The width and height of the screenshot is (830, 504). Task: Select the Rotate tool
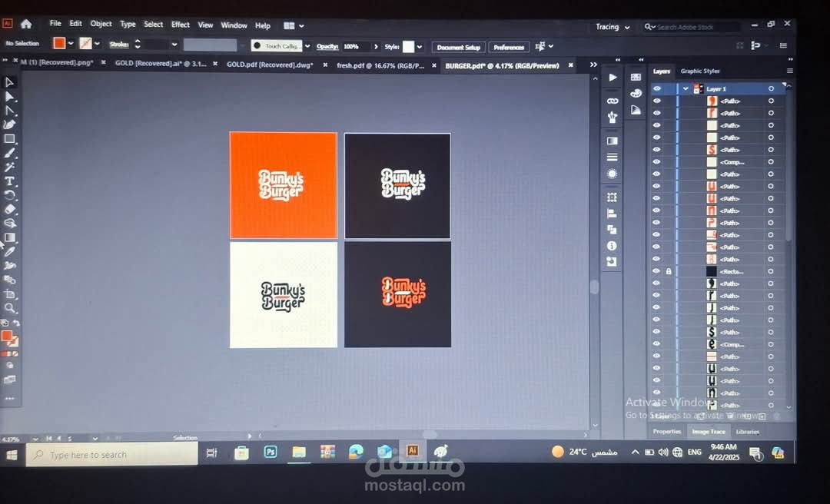(x=9, y=195)
